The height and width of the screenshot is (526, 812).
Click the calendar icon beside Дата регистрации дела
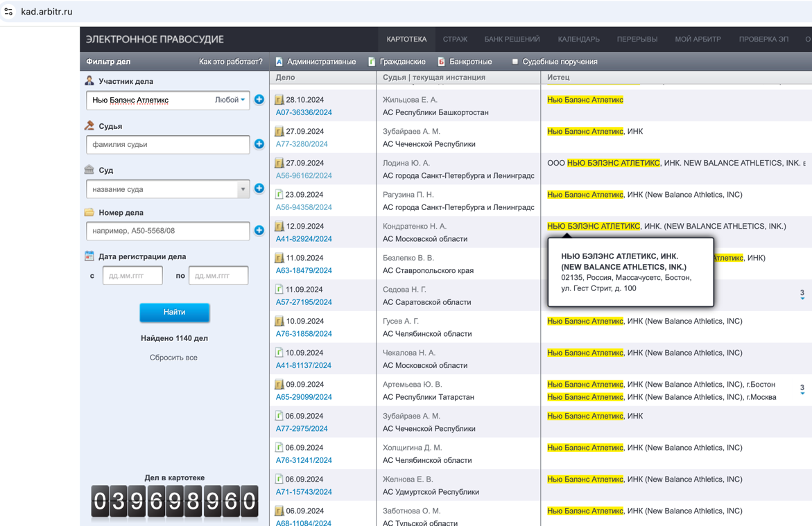coord(89,256)
